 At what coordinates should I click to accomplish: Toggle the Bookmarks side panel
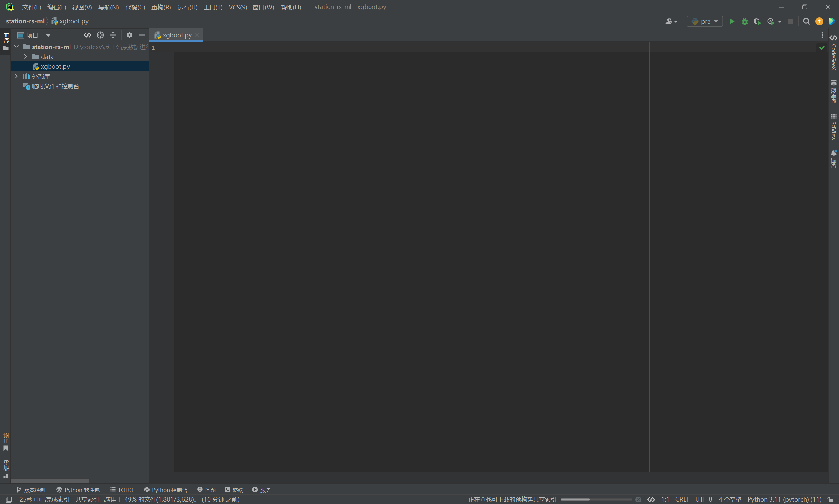pos(6,441)
